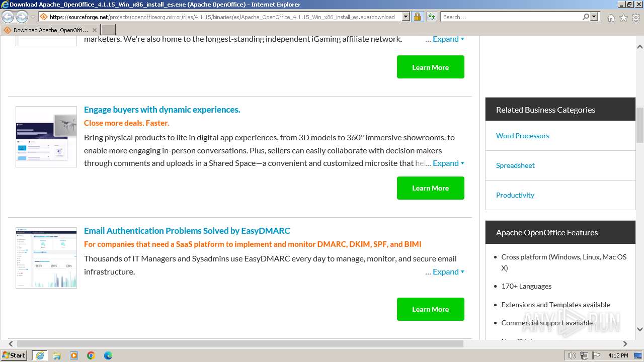Open the Word Processors category link
The width and height of the screenshot is (644, 362).
coord(522,136)
